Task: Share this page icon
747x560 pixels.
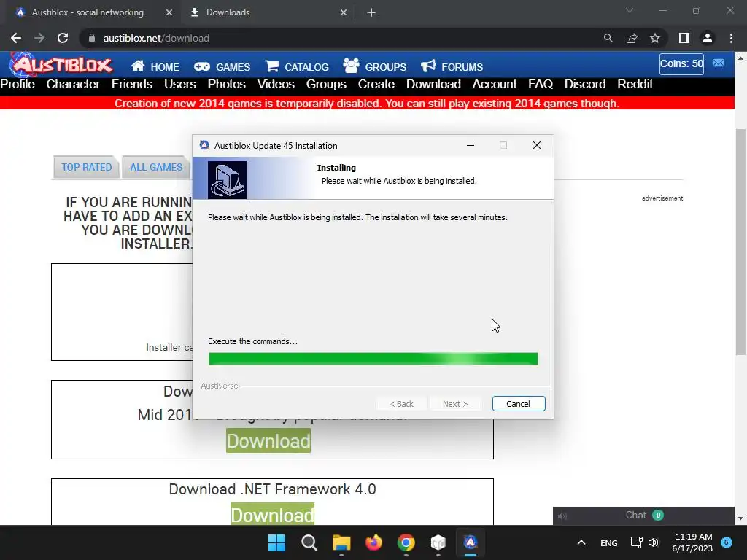Action: tap(632, 38)
